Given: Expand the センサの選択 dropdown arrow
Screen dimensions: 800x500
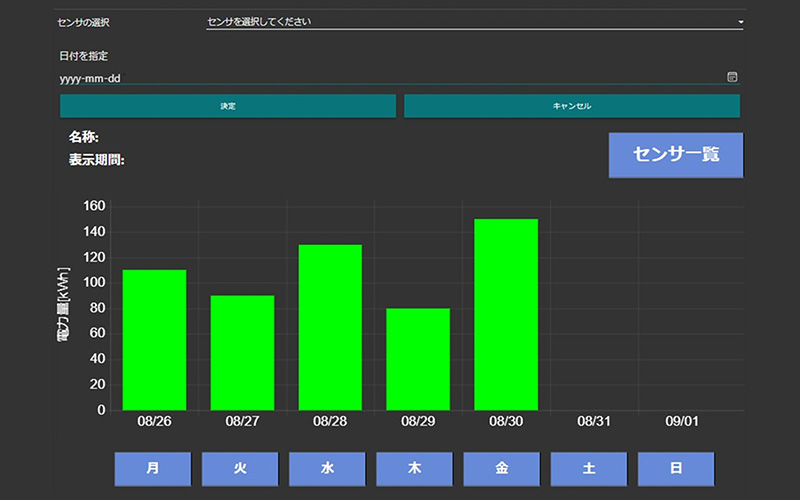Looking at the screenshot, I should pyautogui.click(x=740, y=21).
